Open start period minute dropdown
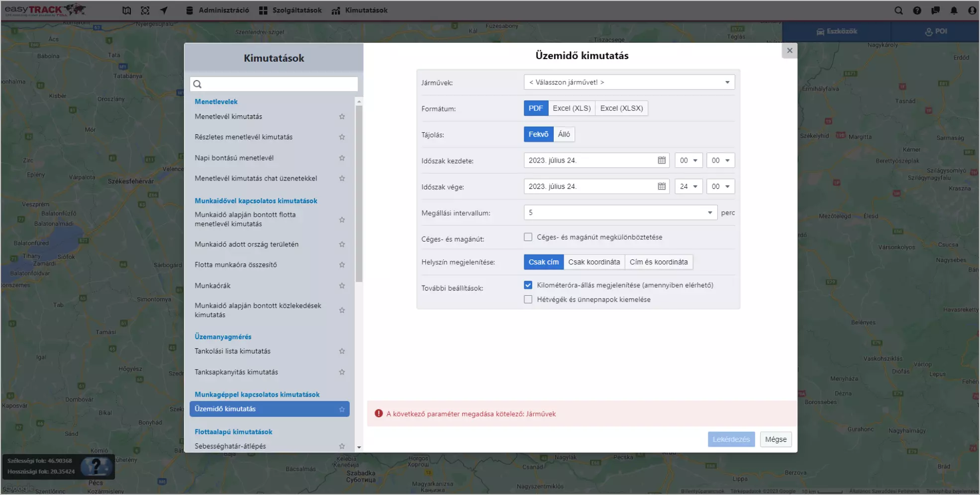Screen dimensions: 980x495 pyautogui.click(x=720, y=160)
